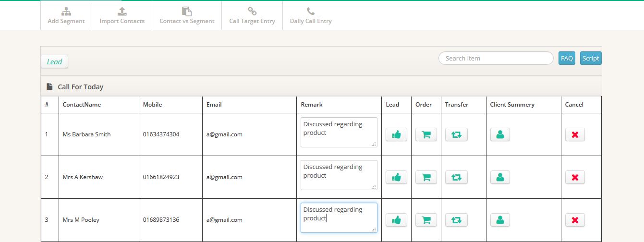Click the Order cart icon for Mrs A Kershaw
Image resolution: width=644 pixels, height=242 pixels.
point(426,178)
